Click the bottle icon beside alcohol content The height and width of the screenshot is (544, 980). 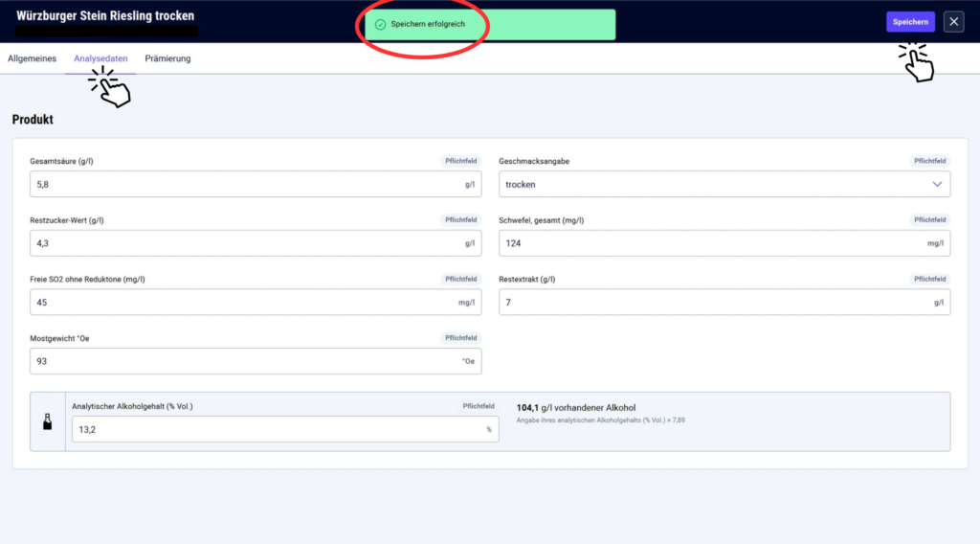click(48, 421)
